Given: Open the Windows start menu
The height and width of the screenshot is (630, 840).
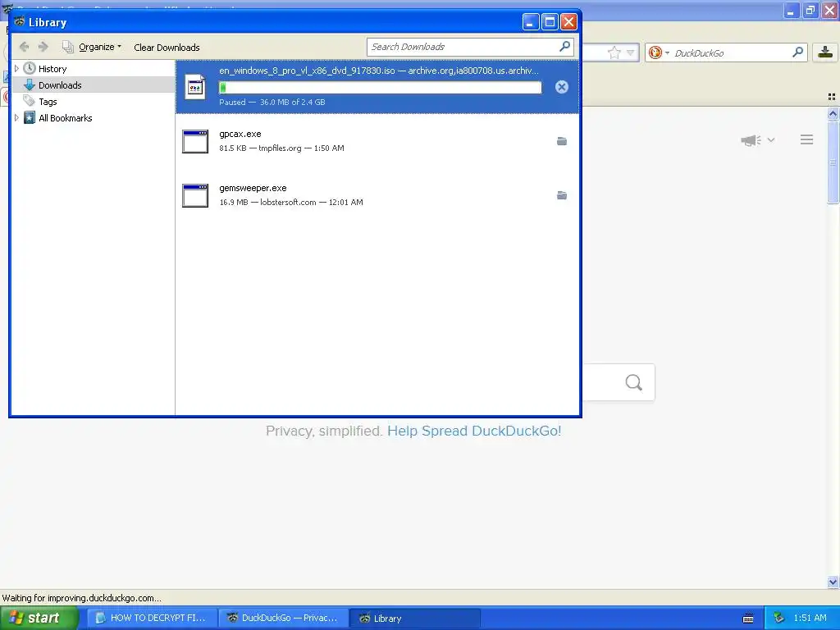Looking at the screenshot, I should click(x=39, y=618).
